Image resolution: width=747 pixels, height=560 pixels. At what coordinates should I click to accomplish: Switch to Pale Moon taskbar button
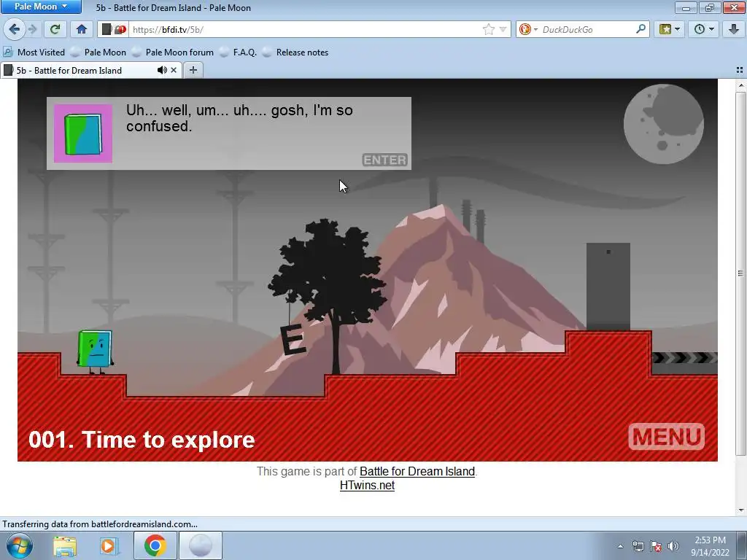tap(201, 546)
